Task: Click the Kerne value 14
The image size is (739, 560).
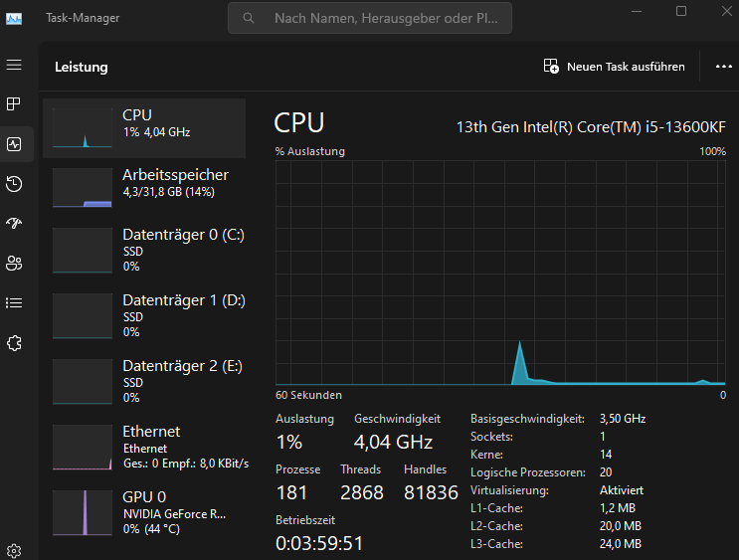Action: (606, 455)
